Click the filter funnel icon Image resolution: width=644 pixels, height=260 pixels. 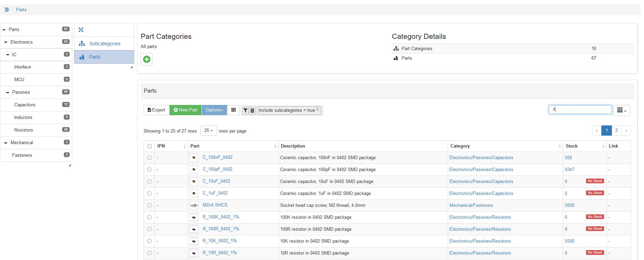(x=245, y=110)
